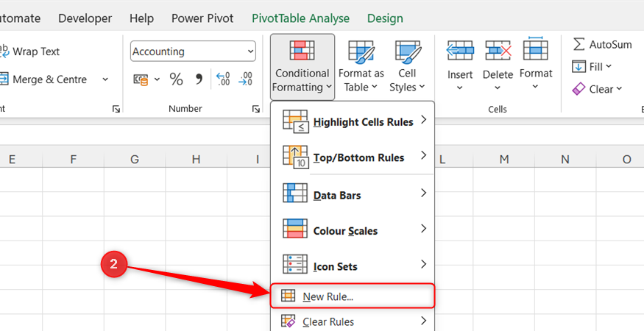The width and height of the screenshot is (644, 331).
Task: Click the Insert cells icon
Action: (x=460, y=51)
